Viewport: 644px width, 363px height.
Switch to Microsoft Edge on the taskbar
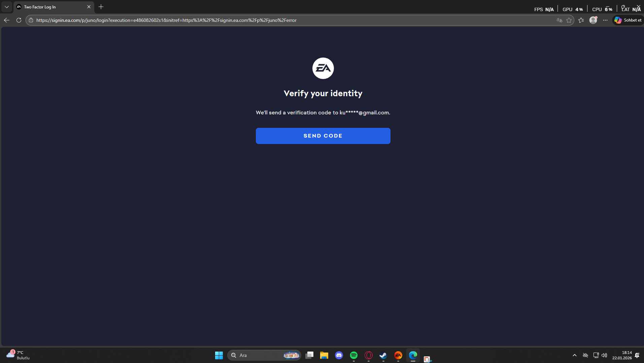click(413, 355)
